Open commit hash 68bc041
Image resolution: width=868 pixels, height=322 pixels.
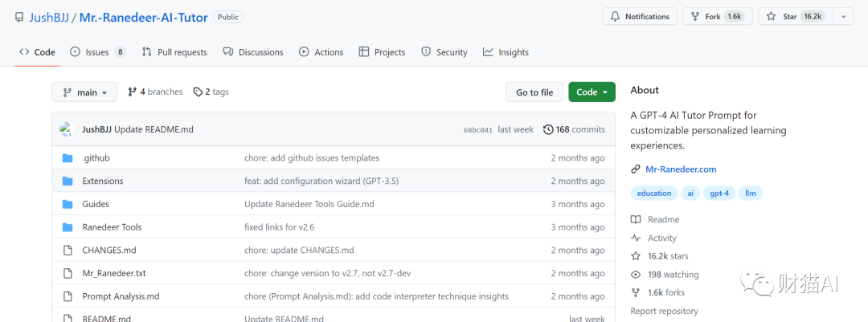[x=477, y=130]
